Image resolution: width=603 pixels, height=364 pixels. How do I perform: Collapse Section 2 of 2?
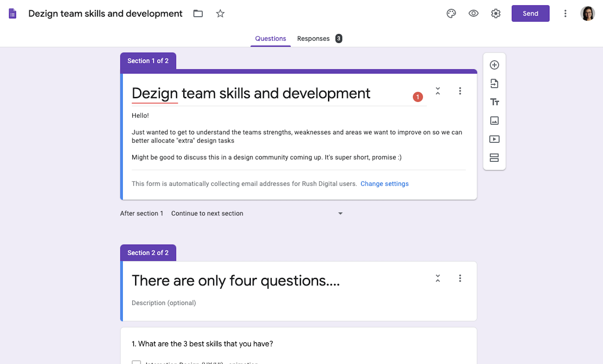pos(438,278)
